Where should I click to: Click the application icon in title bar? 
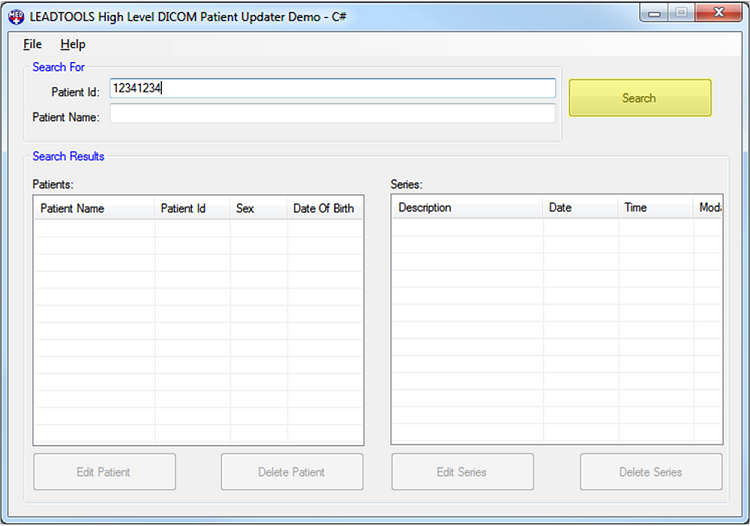click(16, 17)
